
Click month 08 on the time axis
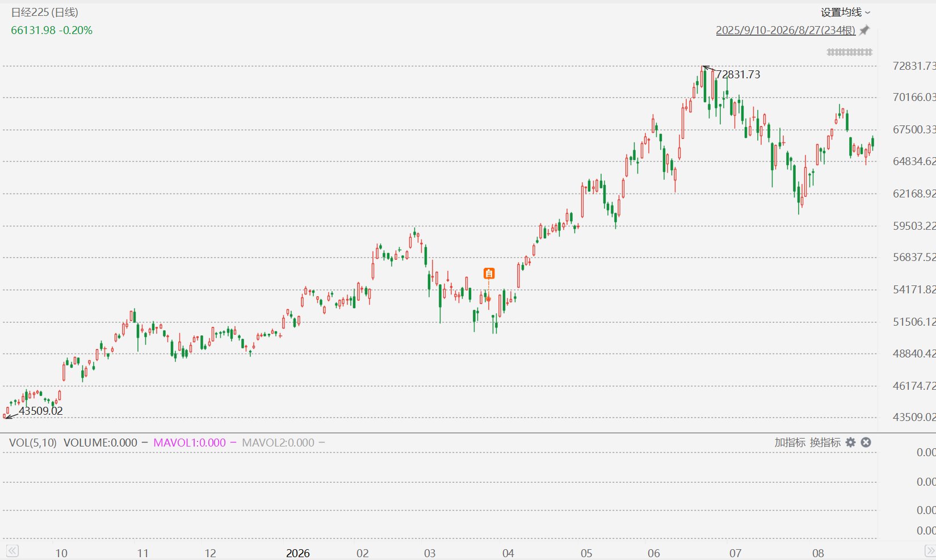(x=818, y=553)
